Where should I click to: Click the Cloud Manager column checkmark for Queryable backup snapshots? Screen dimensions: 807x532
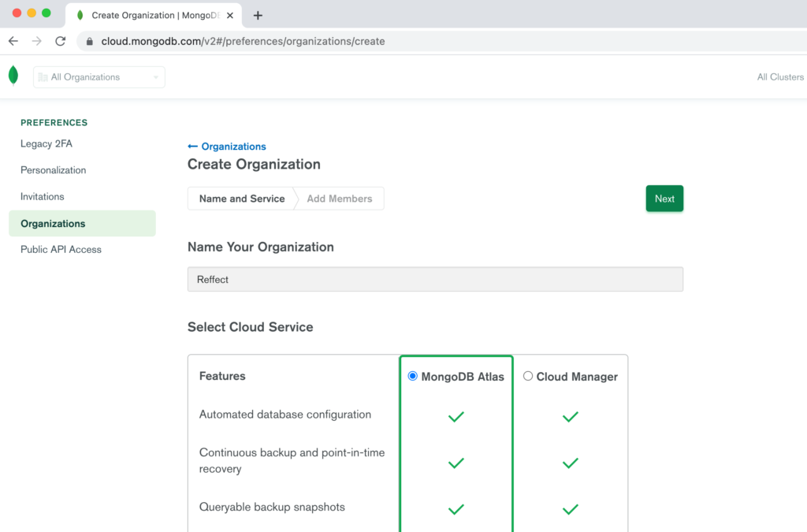(571, 509)
